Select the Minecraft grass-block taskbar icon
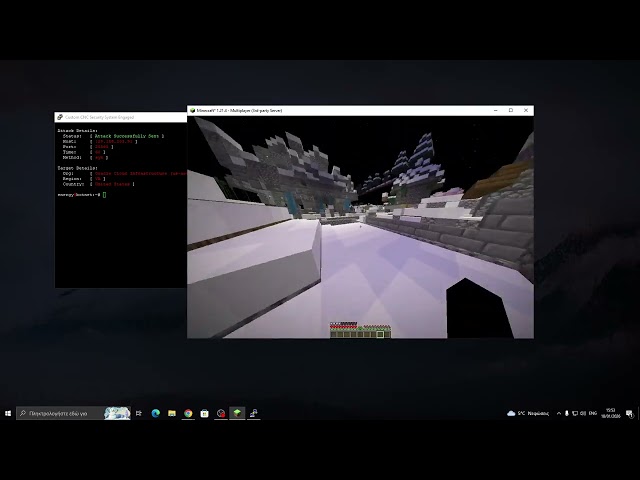 tap(237, 413)
